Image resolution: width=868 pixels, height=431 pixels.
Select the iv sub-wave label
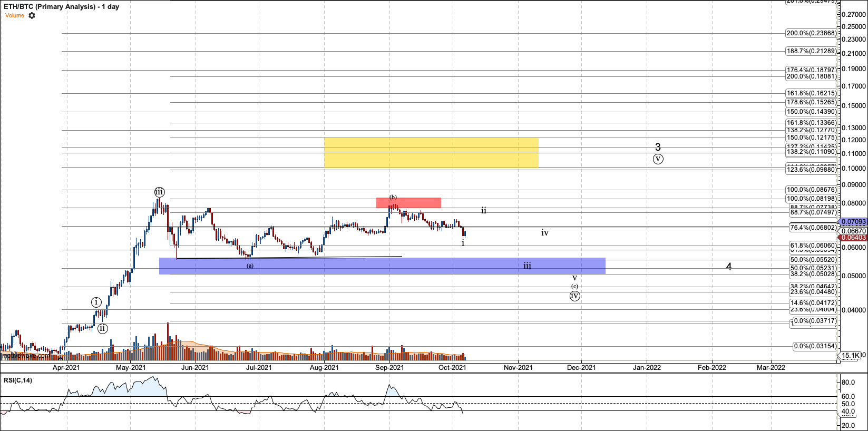(x=545, y=232)
